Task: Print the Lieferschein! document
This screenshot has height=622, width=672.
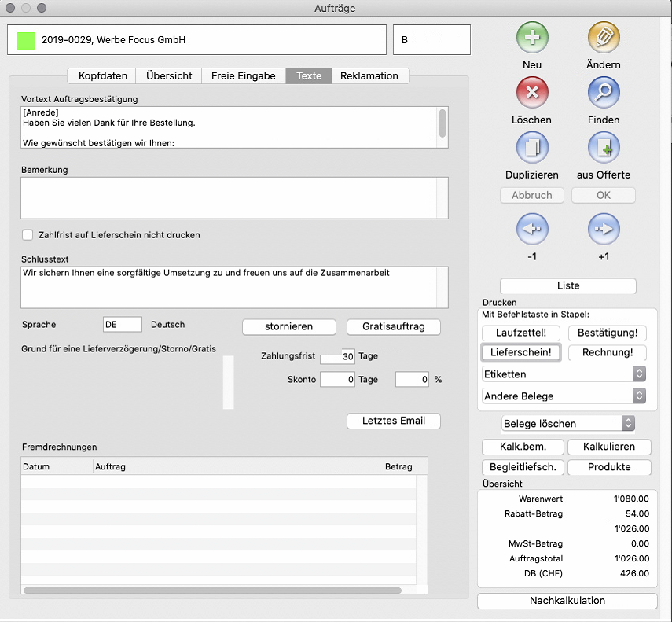Action: tap(520, 353)
